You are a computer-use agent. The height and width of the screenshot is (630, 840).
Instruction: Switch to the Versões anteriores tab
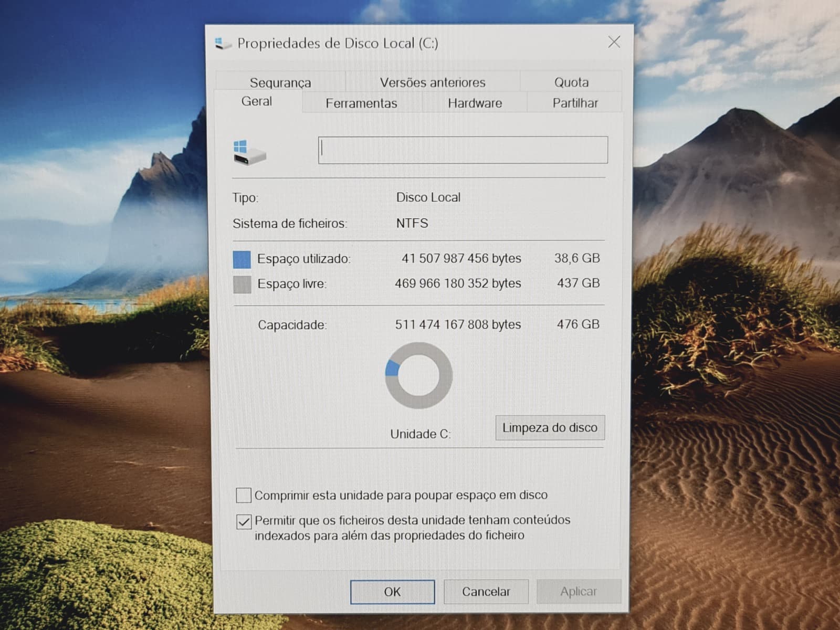coord(433,82)
